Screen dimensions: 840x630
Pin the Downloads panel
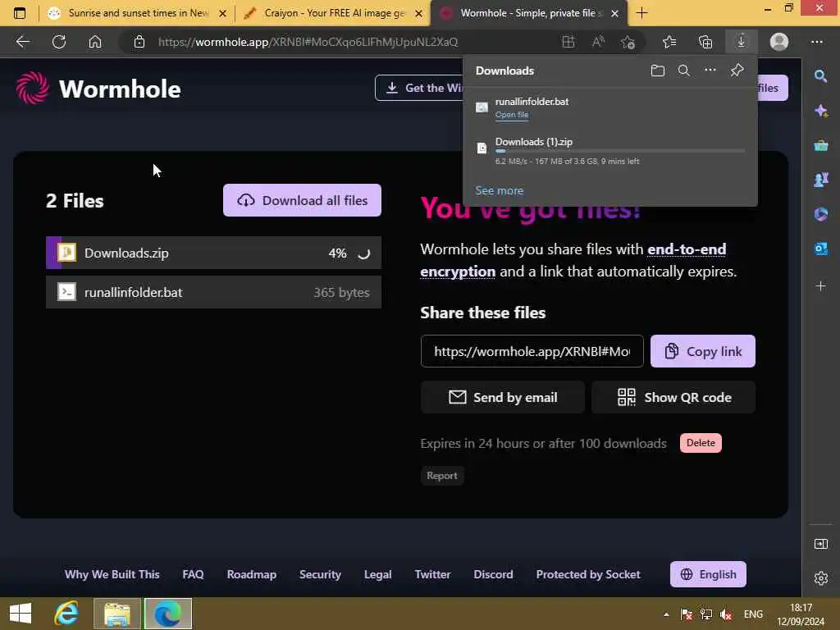[737, 71]
